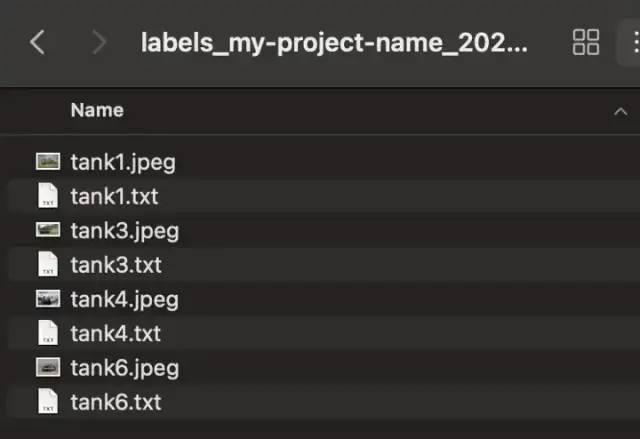The image size is (640, 439).
Task: Sort by the Name column header
Action: (97, 110)
